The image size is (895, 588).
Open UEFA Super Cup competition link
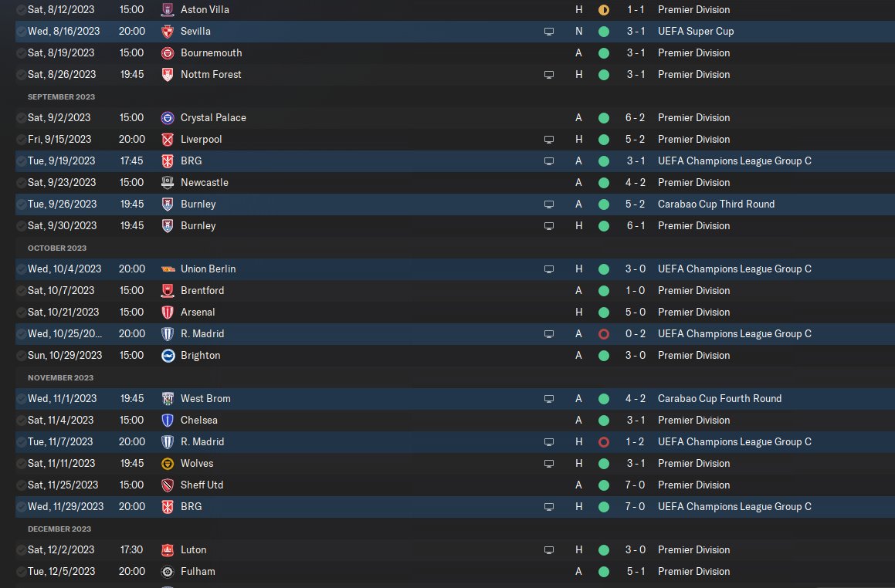pyautogui.click(x=696, y=32)
